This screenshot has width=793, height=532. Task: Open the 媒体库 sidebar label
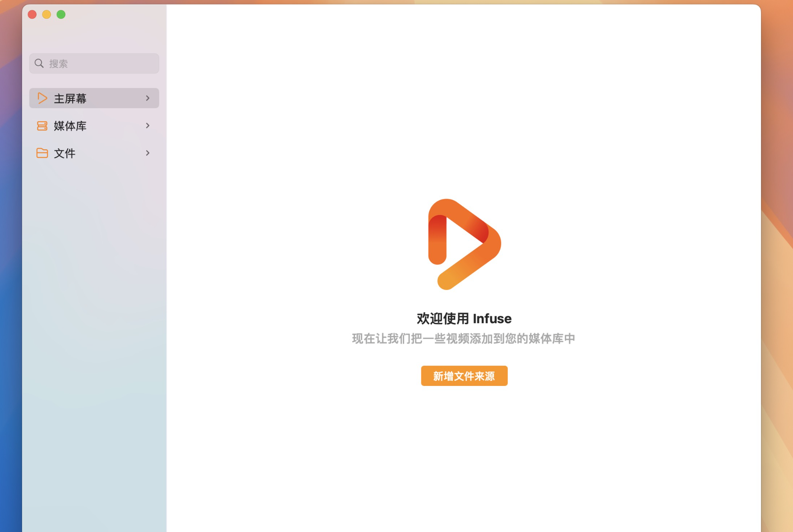coord(70,126)
